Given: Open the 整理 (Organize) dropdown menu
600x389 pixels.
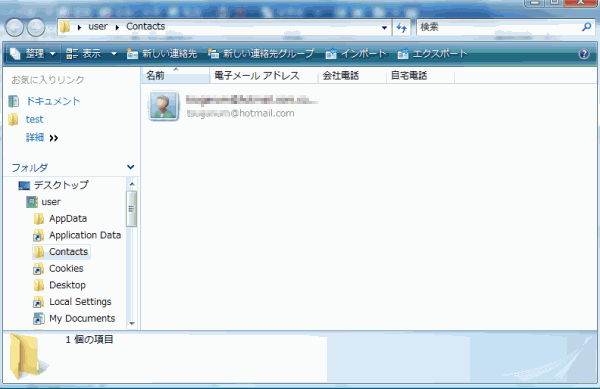Looking at the screenshot, I should 33,54.
